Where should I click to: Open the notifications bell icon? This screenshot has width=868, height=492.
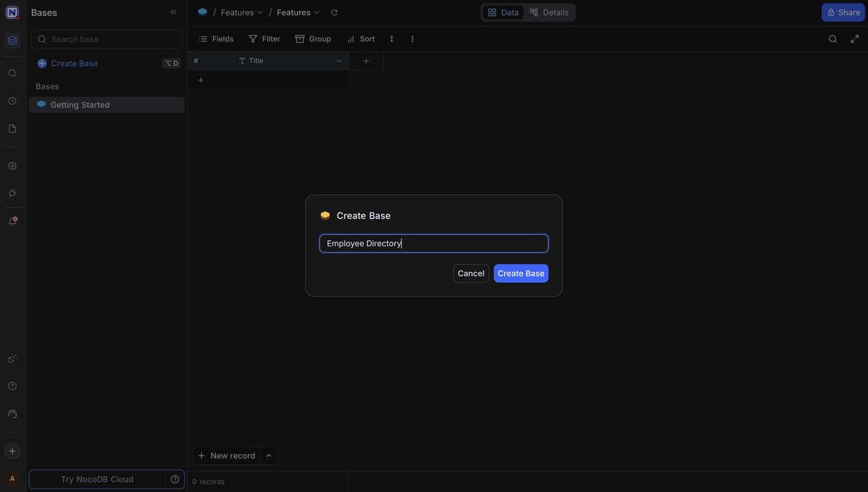point(12,220)
